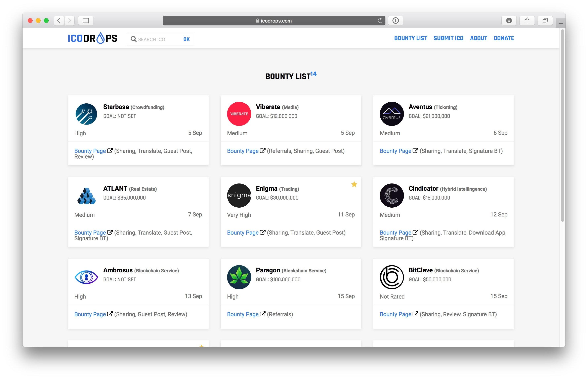This screenshot has height=379, width=588.
Task: Open the ABOUT nav item
Action: pyautogui.click(x=478, y=38)
